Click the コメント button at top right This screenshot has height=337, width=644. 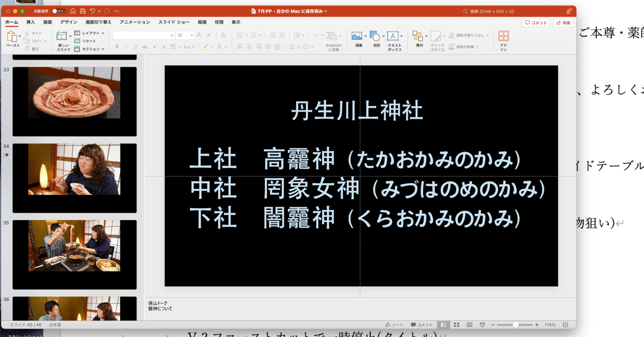click(536, 23)
